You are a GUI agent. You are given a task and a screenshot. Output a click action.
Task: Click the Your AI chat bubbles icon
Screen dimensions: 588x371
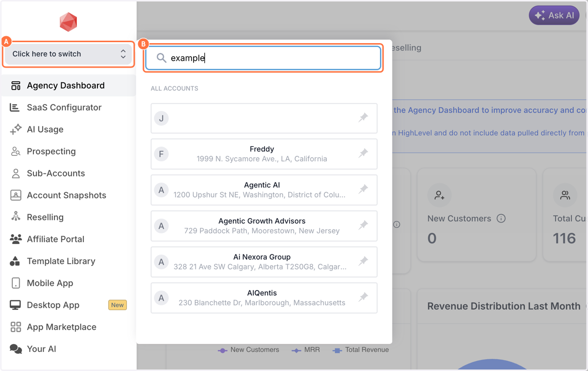pos(16,349)
